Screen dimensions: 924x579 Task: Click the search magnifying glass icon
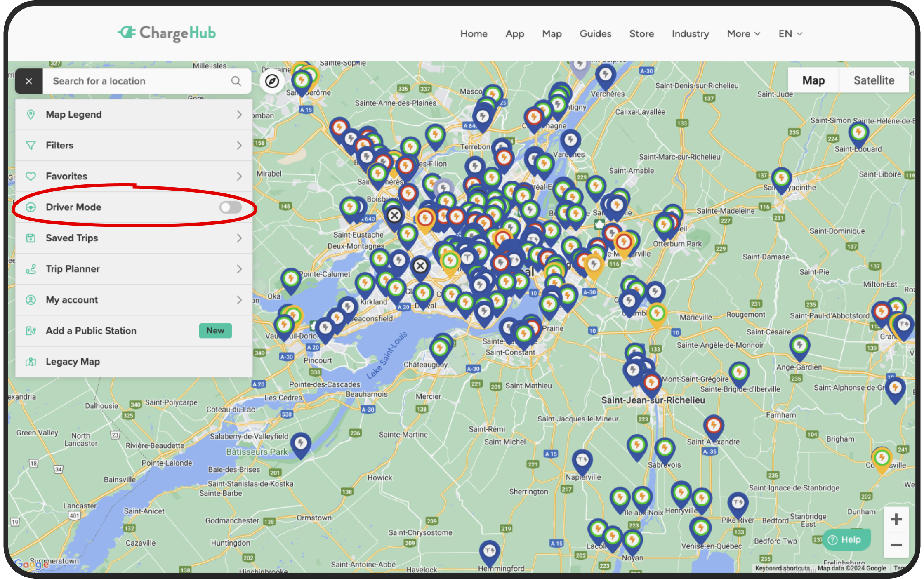(x=236, y=81)
